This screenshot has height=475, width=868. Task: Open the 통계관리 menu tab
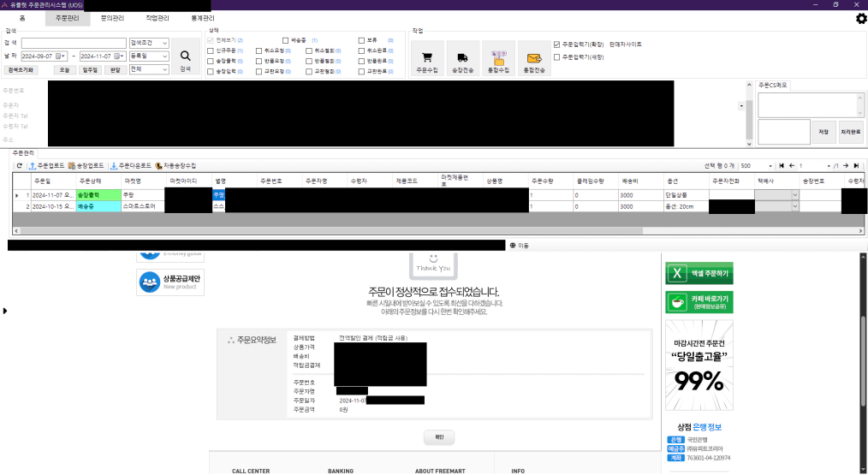203,18
